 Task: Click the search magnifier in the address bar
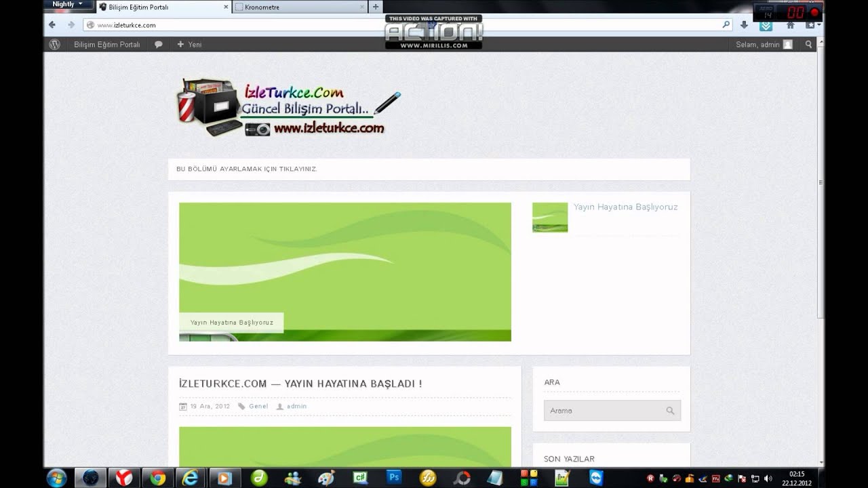[726, 25]
